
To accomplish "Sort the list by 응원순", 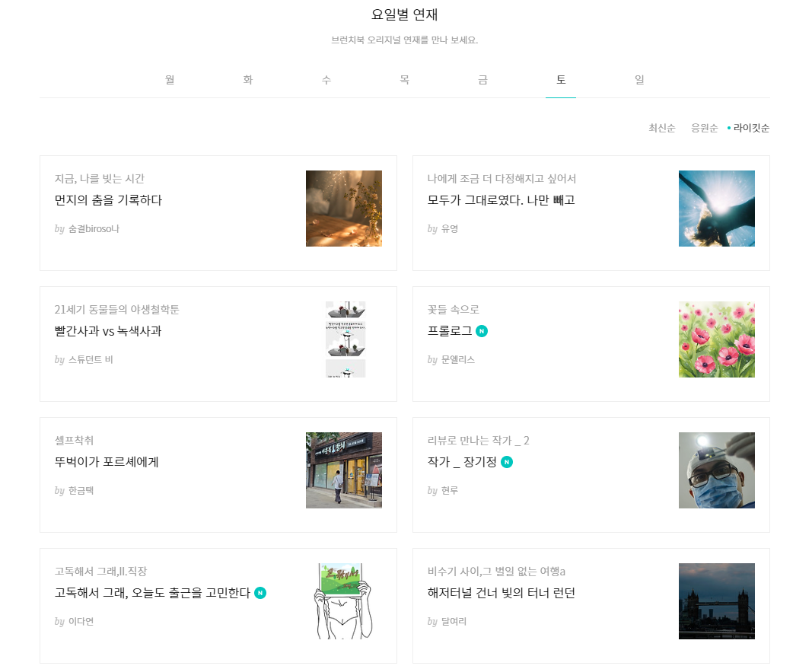I will (704, 128).
